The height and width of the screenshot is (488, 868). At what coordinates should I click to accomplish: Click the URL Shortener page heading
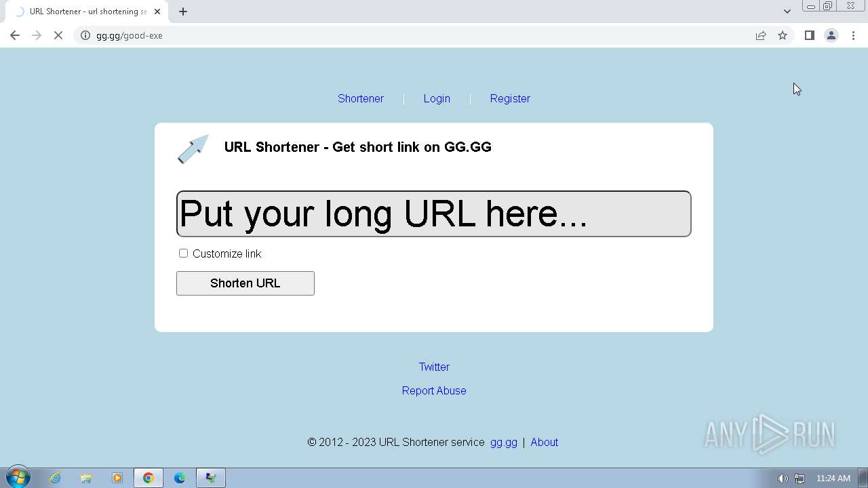tap(358, 147)
